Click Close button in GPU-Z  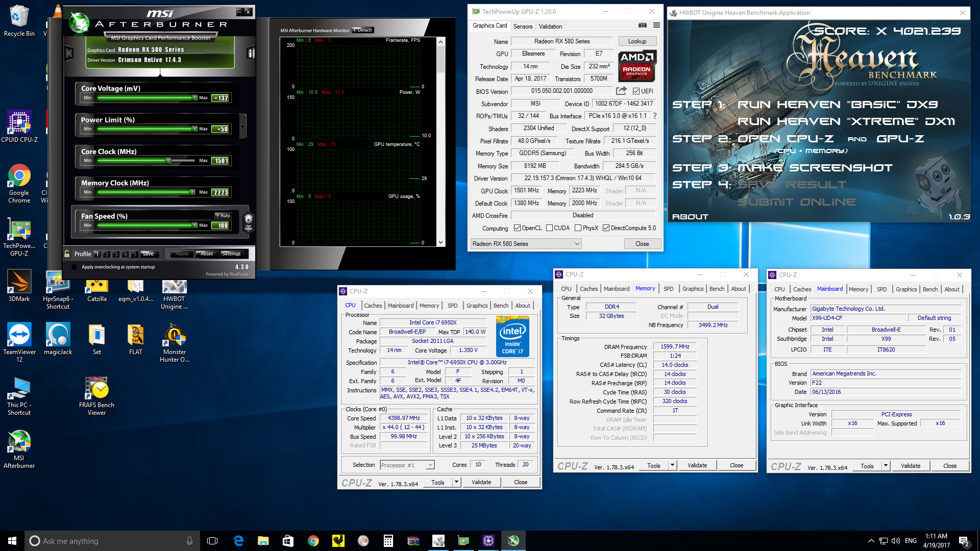point(642,244)
